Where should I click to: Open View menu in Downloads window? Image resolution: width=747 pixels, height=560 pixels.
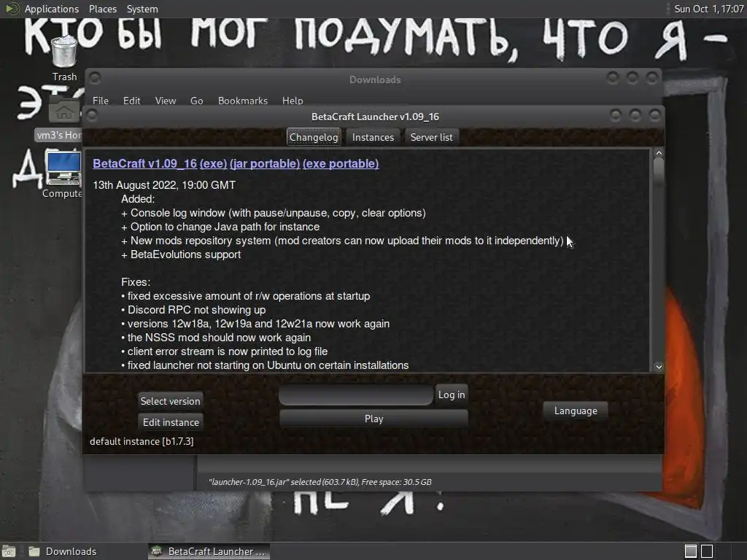pos(166,101)
